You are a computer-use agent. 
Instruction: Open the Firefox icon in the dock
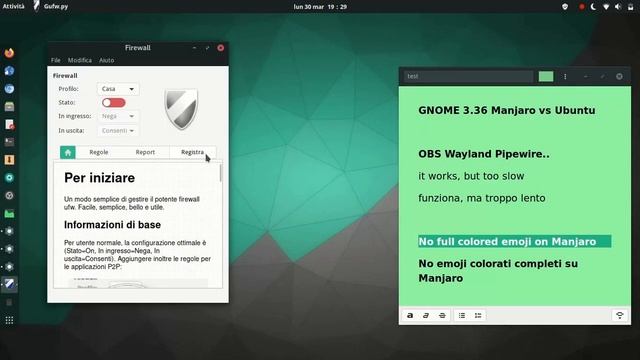pyautogui.click(x=9, y=53)
